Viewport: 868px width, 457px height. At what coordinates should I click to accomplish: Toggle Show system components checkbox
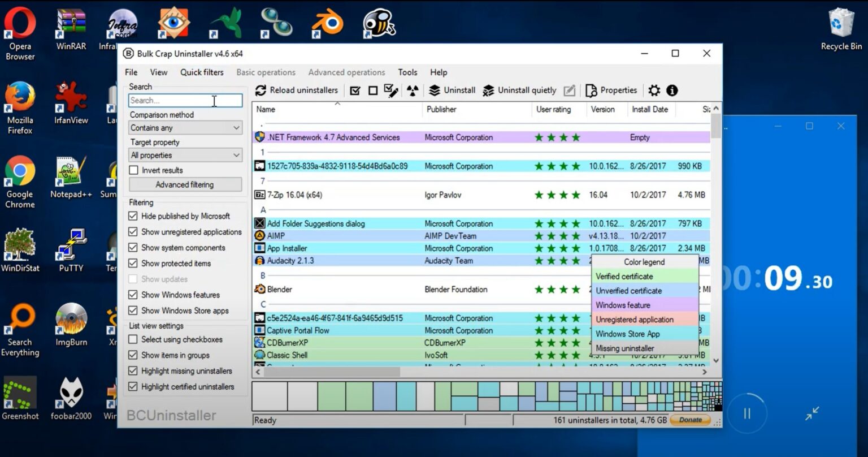click(133, 248)
